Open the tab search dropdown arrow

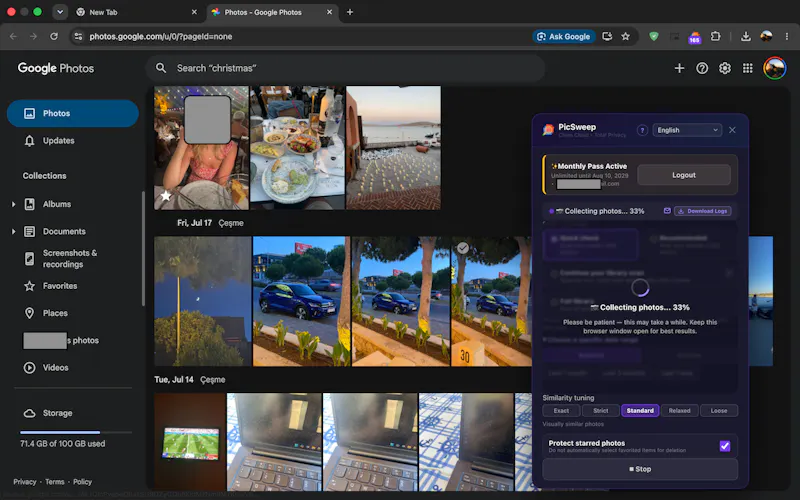coord(60,12)
